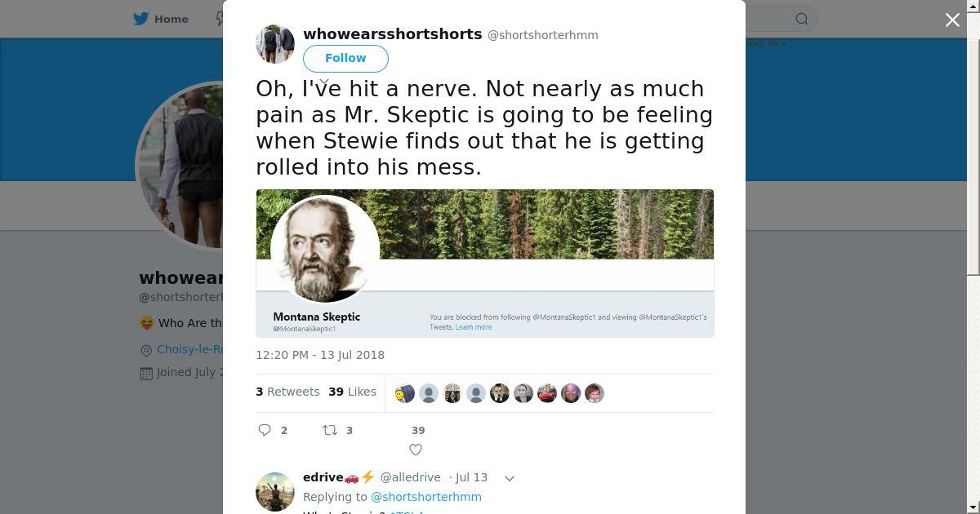The height and width of the screenshot is (514, 980).
Task: Toggle Follow for whowearsshortshorts
Action: pyautogui.click(x=345, y=58)
